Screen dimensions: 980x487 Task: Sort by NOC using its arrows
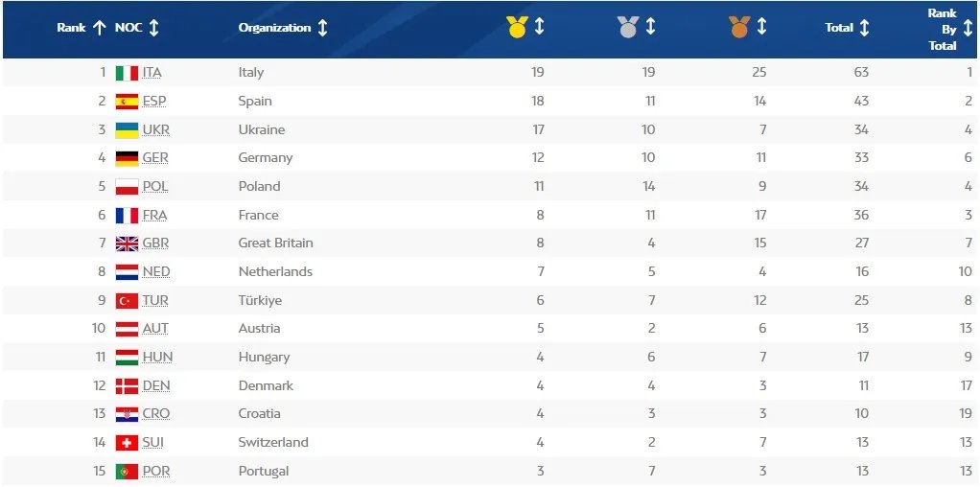click(153, 28)
